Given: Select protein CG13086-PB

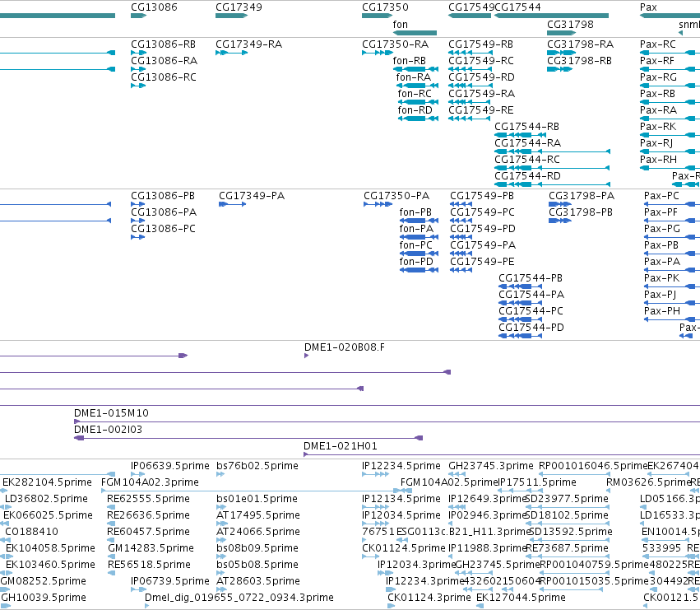Looking at the screenshot, I should [163, 196].
